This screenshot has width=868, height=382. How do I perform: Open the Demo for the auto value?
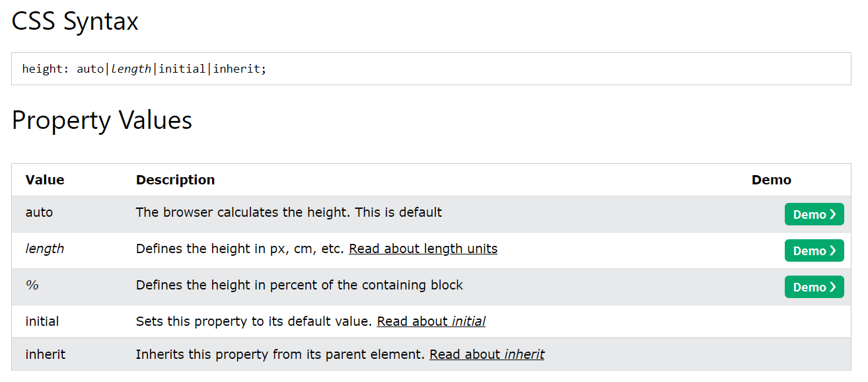point(814,214)
